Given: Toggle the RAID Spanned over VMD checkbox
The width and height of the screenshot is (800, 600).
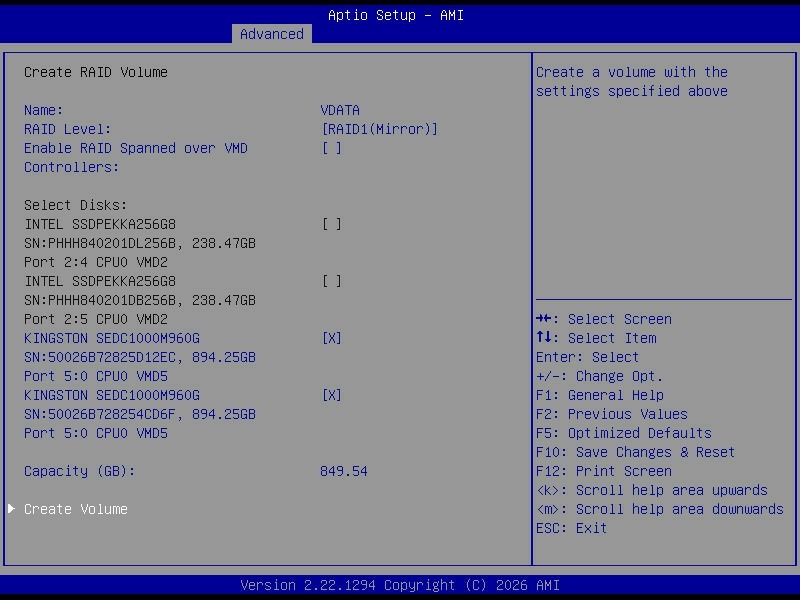Looking at the screenshot, I should coord(332,148).
